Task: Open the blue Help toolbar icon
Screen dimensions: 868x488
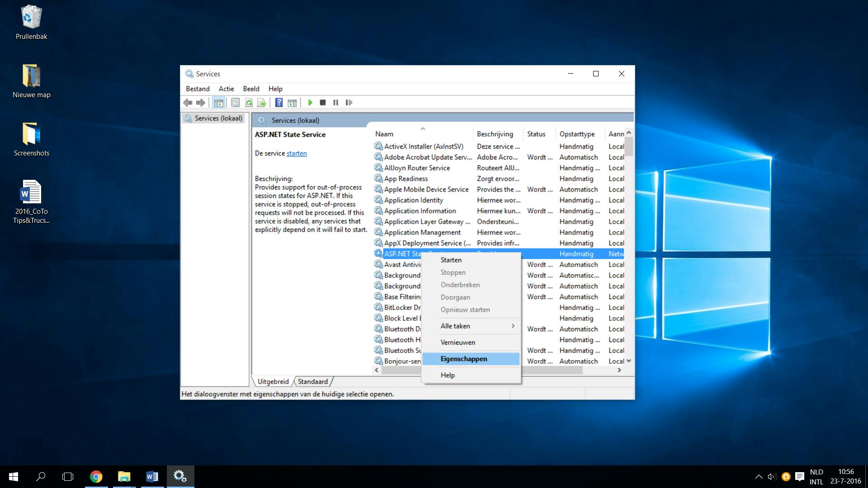Action: click(x=279, y=103)
